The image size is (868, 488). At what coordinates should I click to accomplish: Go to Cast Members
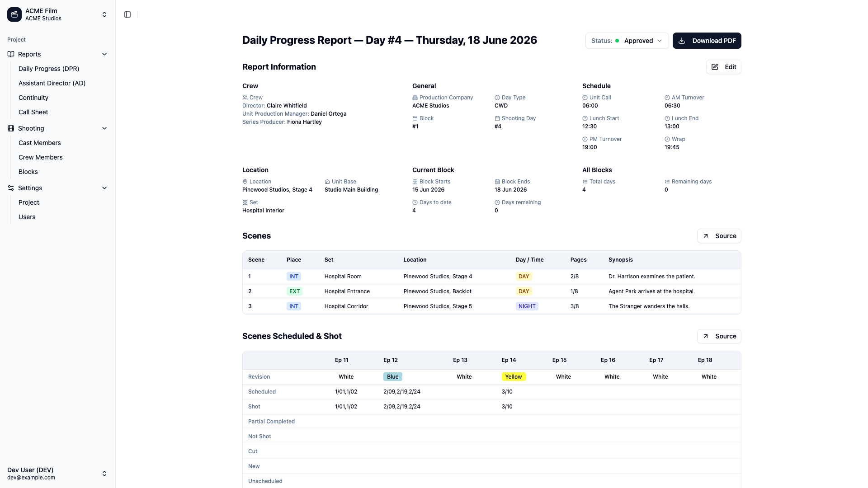point(40,143)
